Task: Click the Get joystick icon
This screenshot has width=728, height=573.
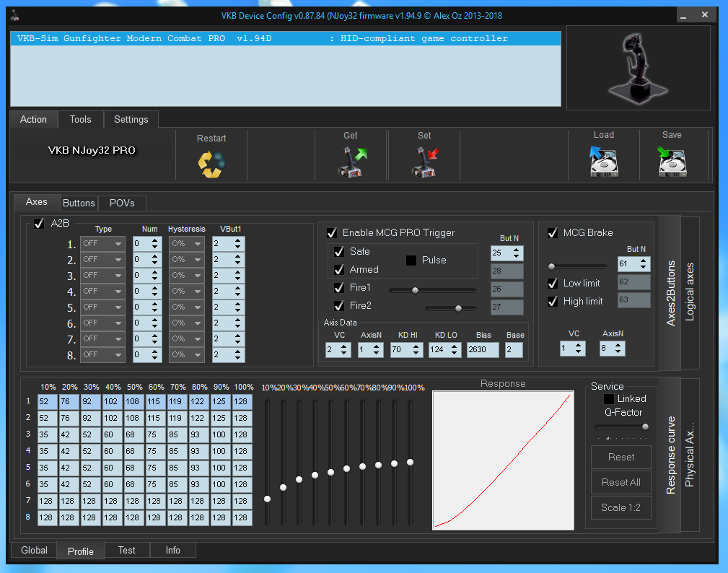Action: point(352,162)
